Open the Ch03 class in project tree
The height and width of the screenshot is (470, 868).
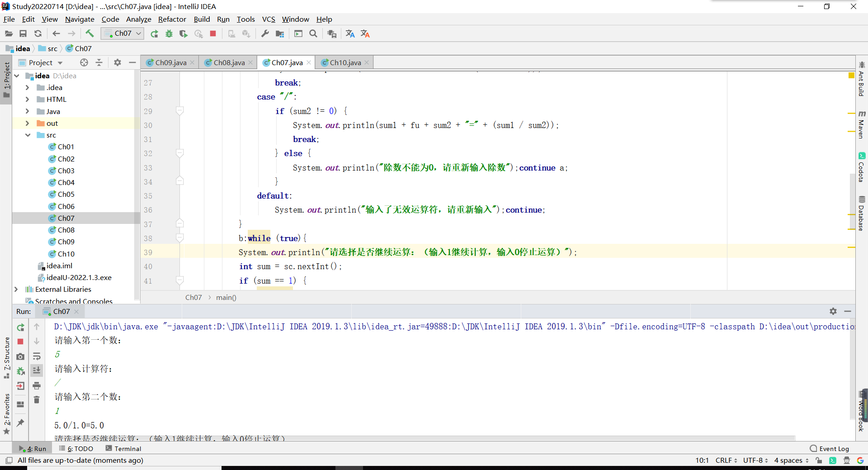[66, 171]
